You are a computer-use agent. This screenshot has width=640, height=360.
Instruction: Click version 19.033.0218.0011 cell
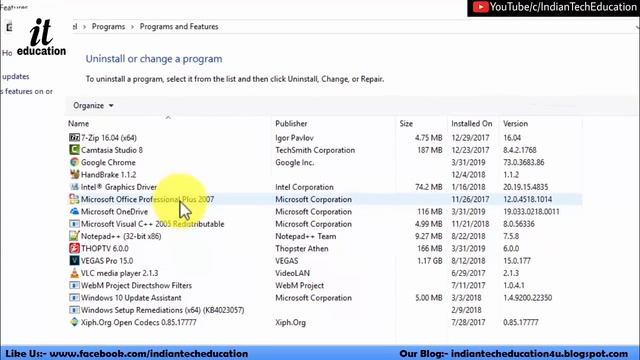coord(531,211)
